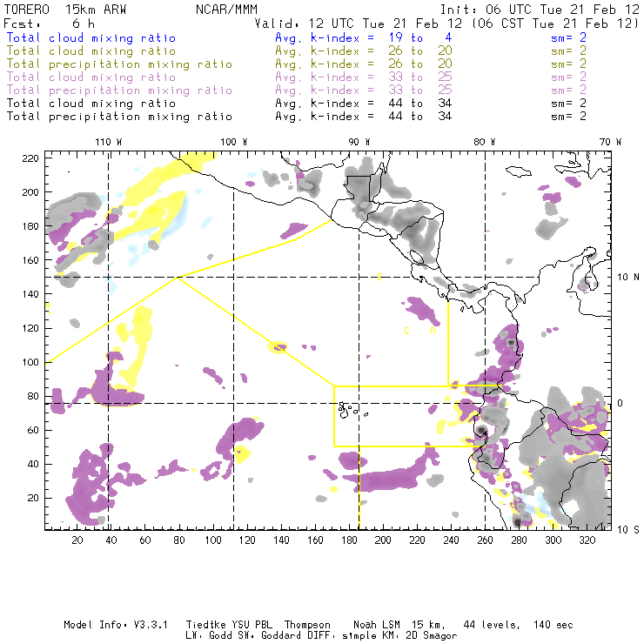Select the 'Init: 06 UTC Tue 21 Feb 12' text
The height and width of the screenshot is (644, 644).
tap(540, 10)
